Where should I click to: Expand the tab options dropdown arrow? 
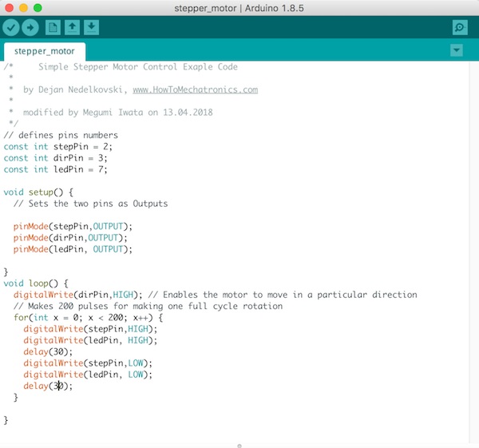click(457, 50)
